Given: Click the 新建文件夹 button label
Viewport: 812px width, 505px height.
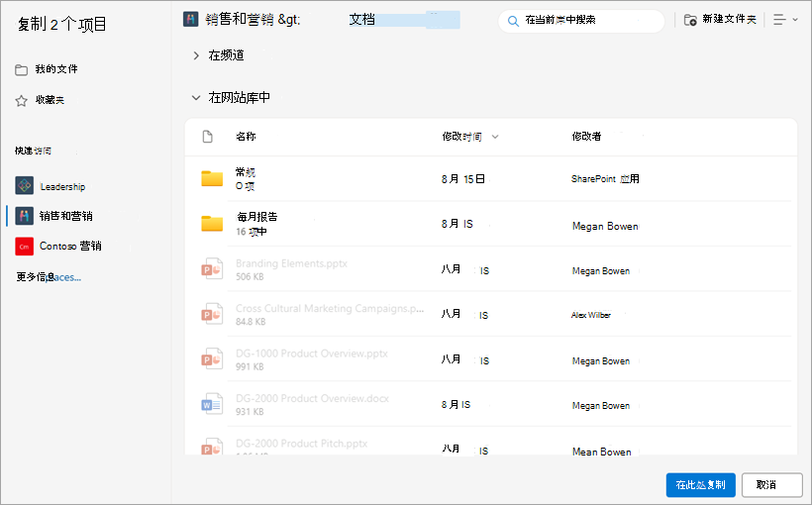Looking at the screenshot, I should (x=729, y=20).
